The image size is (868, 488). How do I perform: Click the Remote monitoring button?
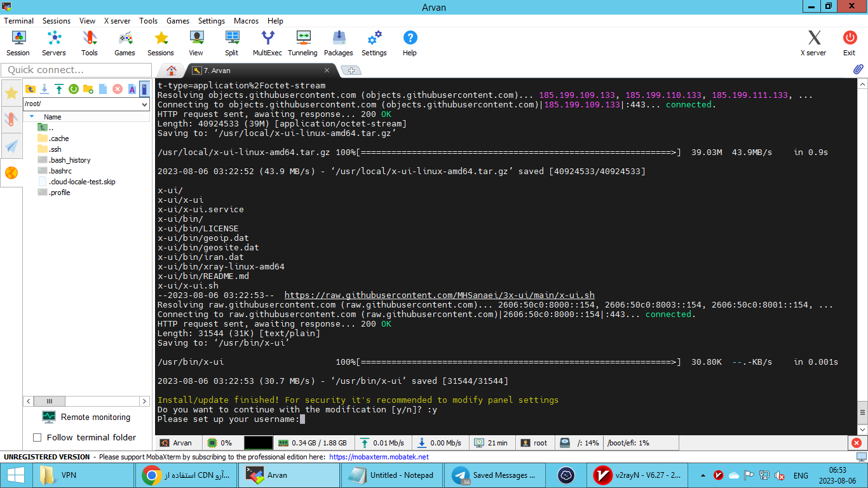[x=86, y=417]
